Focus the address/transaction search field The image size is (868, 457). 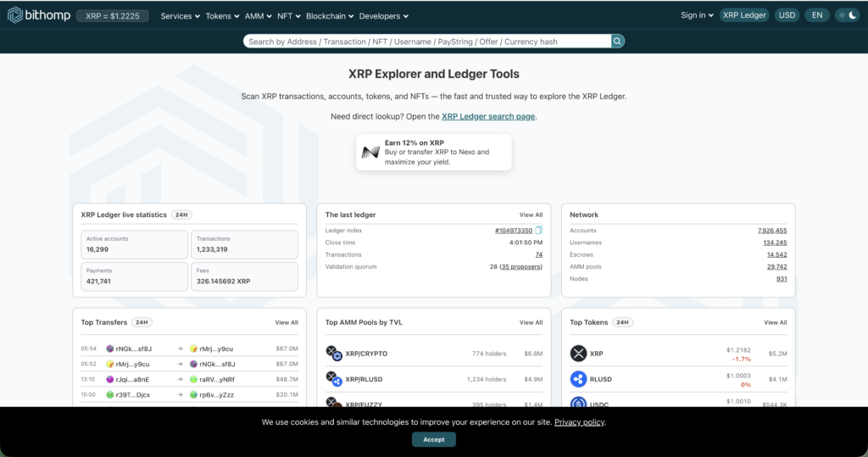(427, 42)
